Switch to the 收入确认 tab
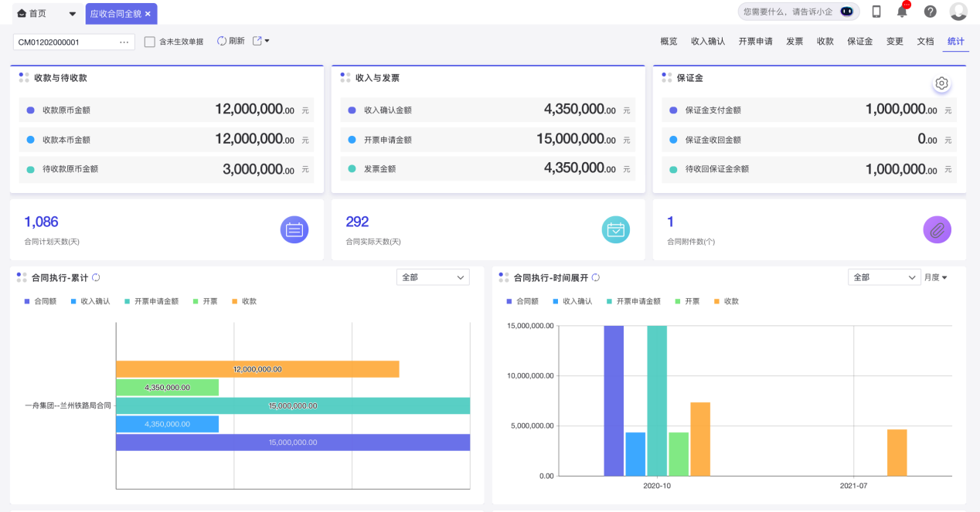This screenshot has height=512, width=980. click(x=708, y=42)
